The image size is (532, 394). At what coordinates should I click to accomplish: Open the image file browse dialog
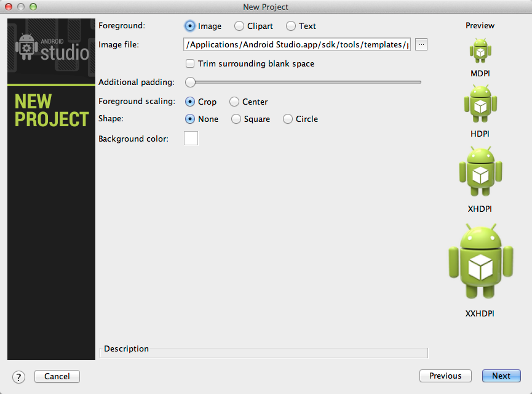[421, 44]
